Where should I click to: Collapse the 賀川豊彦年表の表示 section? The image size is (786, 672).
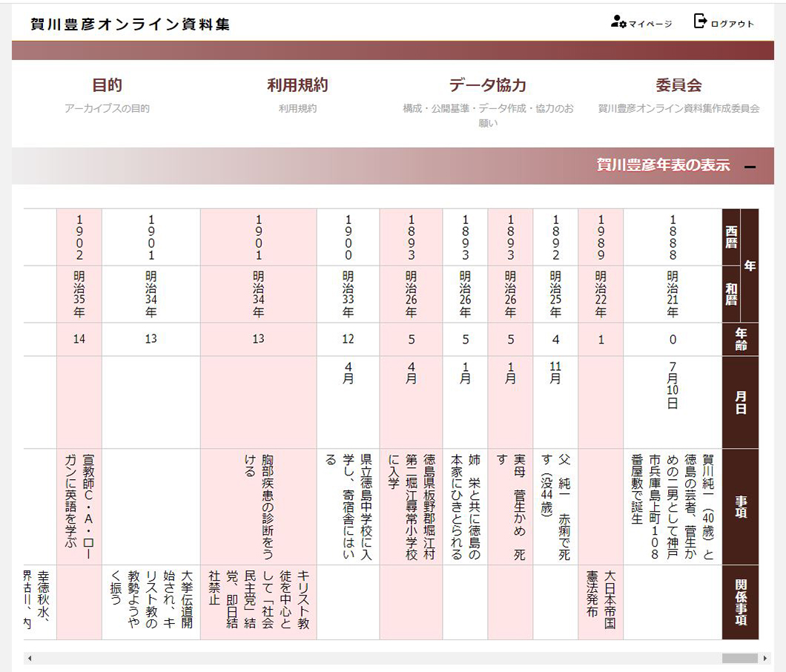[750, 167]
